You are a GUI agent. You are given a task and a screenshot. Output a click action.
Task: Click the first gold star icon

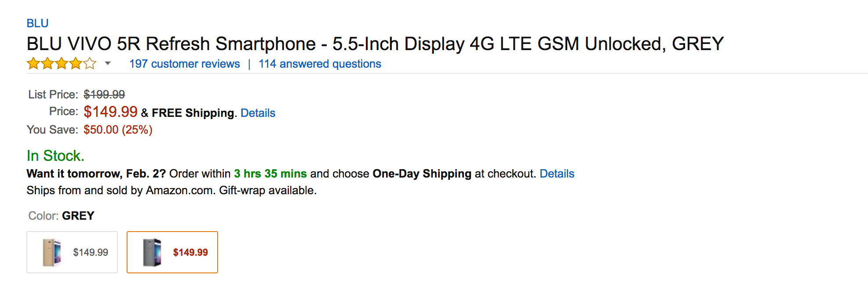coord(33,64)
